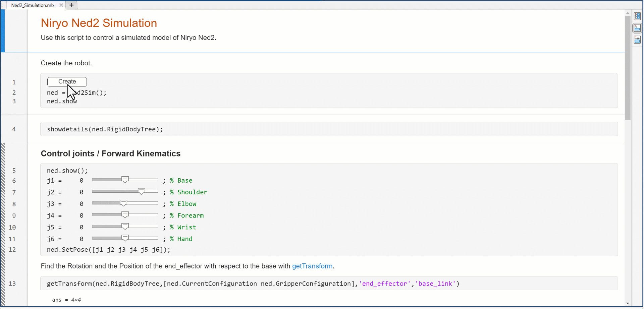Click the 'end_effector' string in line 13
644x309 pixels.
(385, 284)
